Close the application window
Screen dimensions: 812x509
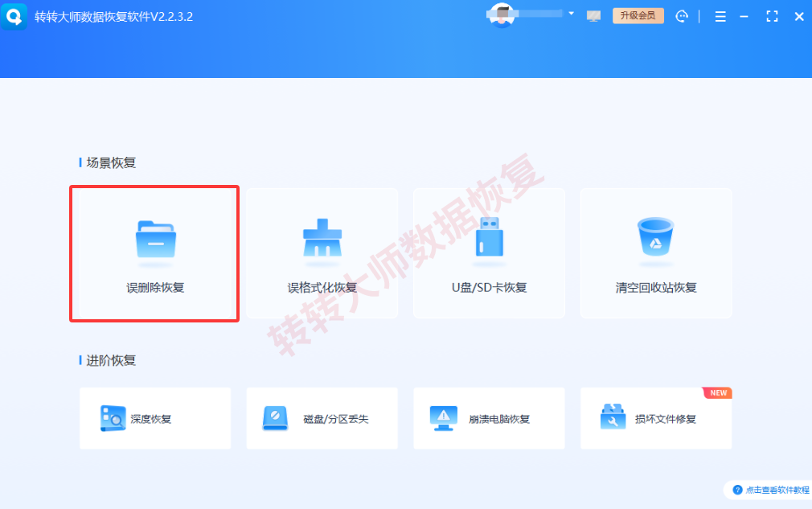pyautogui.click(x=799, y=17)
